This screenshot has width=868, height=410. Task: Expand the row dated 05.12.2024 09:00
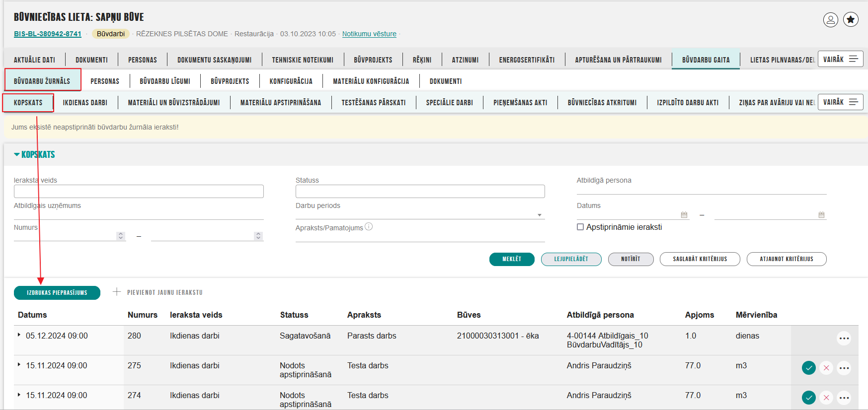tap(19, 335)
